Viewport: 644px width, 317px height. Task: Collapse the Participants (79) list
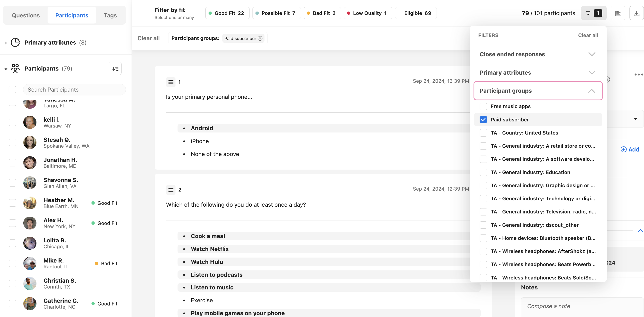(x=6, y=69)
